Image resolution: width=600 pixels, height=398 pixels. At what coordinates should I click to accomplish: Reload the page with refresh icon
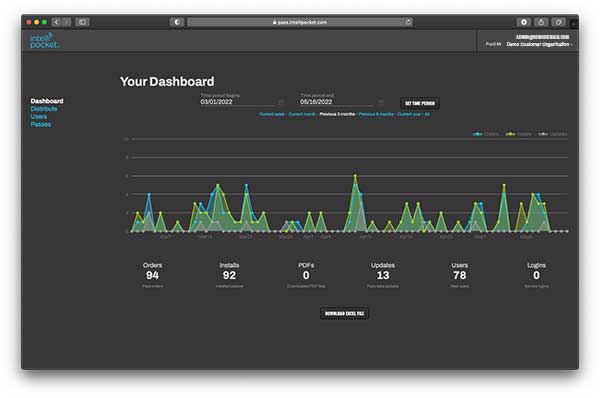point(408,22)
